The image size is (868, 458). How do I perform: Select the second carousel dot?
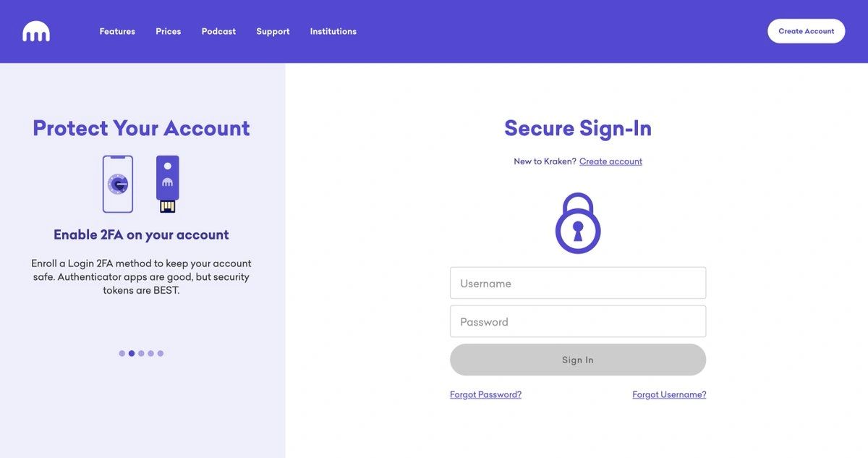(x=132, y=354)
